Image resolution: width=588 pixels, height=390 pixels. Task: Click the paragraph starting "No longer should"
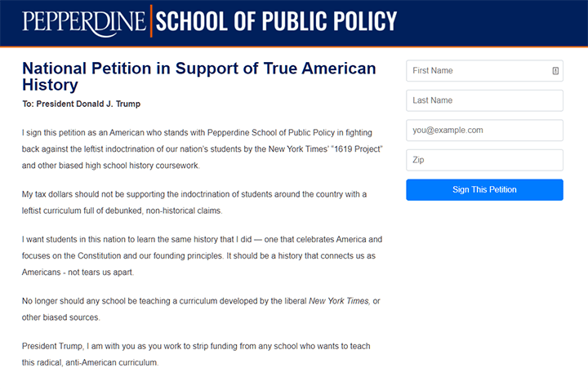pyautogui.click(x=201, y=309)
